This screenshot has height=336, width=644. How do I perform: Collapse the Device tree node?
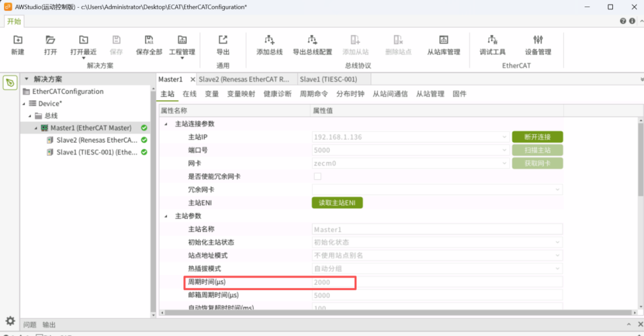24,104
